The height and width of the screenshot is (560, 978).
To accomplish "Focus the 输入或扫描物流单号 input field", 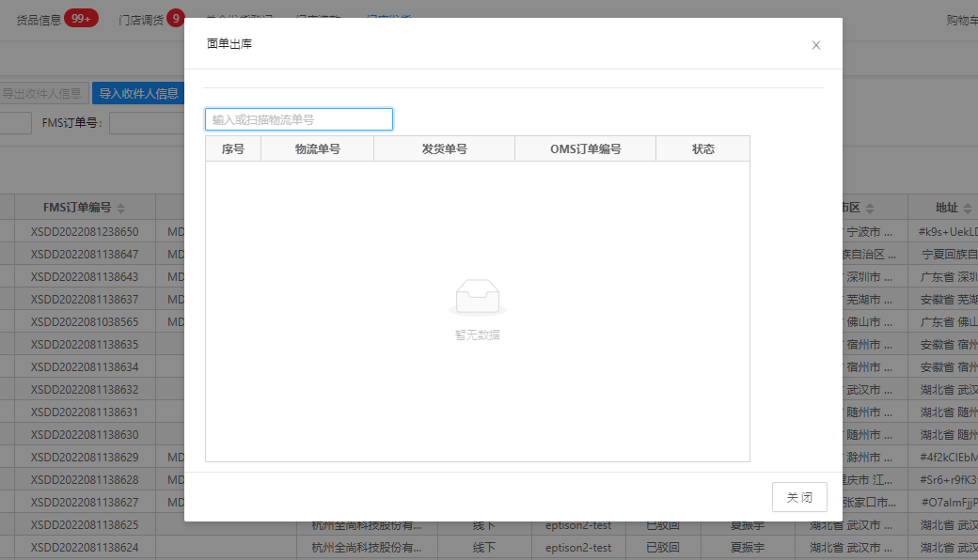I will (299, 119).
